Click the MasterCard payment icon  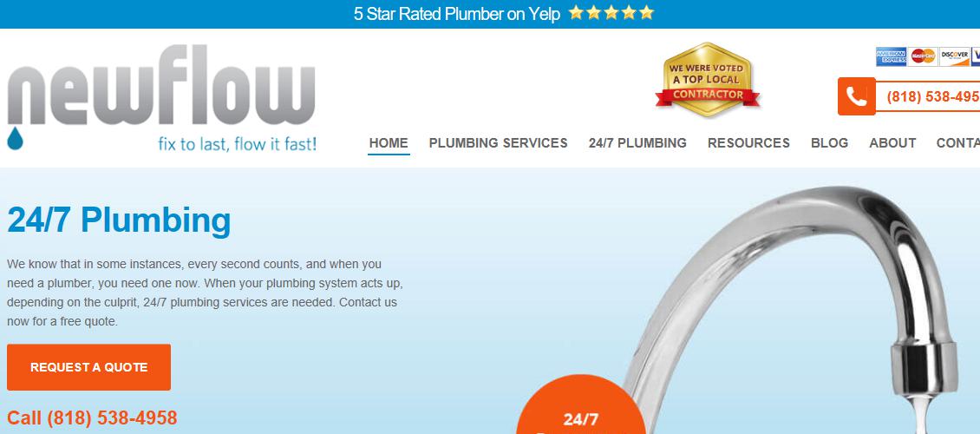click(923, 56)
